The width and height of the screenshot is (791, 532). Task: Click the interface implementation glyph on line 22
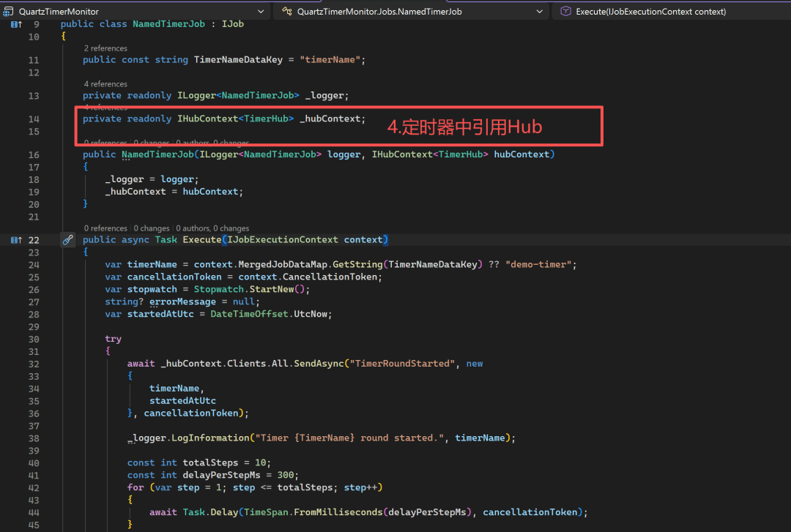pos(16,240)
